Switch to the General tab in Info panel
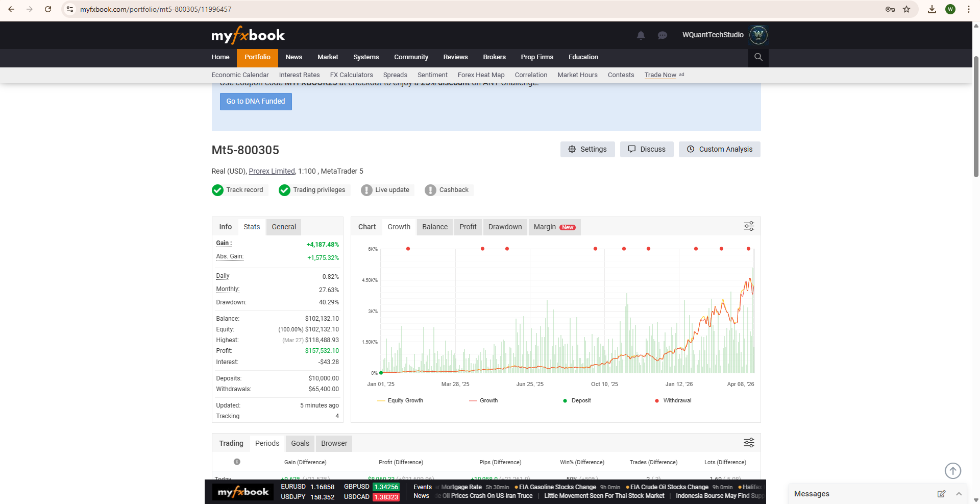This screenshot has width=980, height=504. click(x=284, y=227)
